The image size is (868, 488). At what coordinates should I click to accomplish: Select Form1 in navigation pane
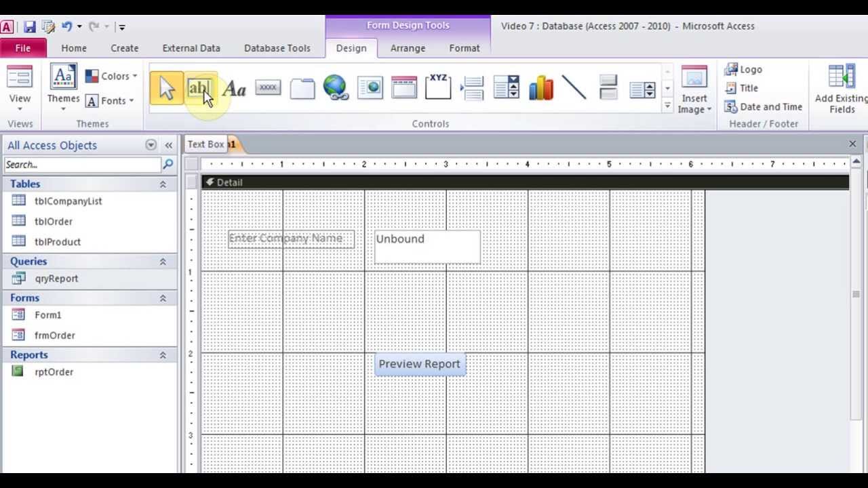(x=48, y=315)
